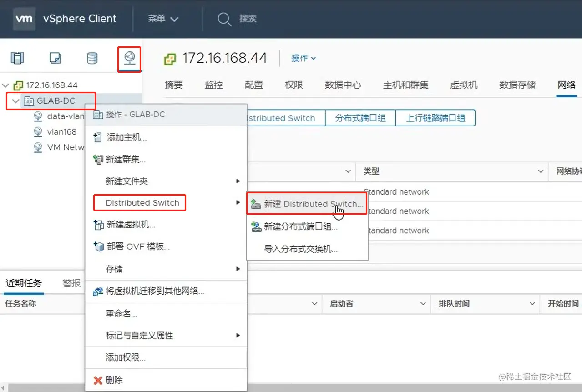Viewport: 582px width, 392px height.
Task: Switch to the 数据中心 tab
Action: coord(343,85)
